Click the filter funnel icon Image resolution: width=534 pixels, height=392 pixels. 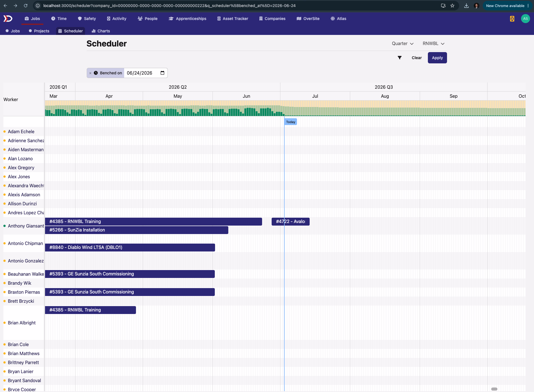pyautogui.click(x=399, y=58)
